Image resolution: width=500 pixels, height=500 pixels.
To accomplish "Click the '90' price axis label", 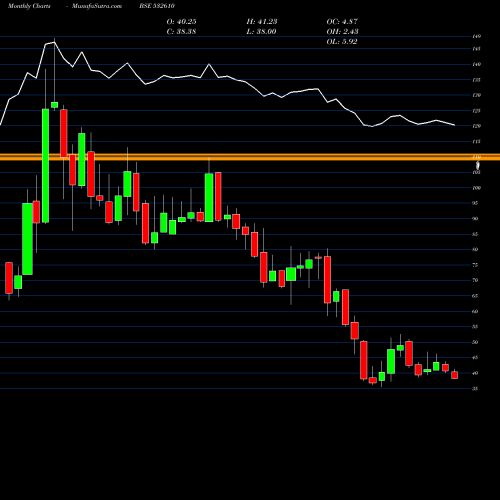I will [475, 219].
